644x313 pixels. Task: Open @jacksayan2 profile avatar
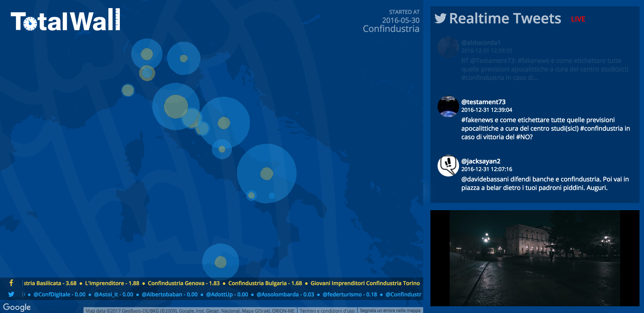(x=448, y=166)
